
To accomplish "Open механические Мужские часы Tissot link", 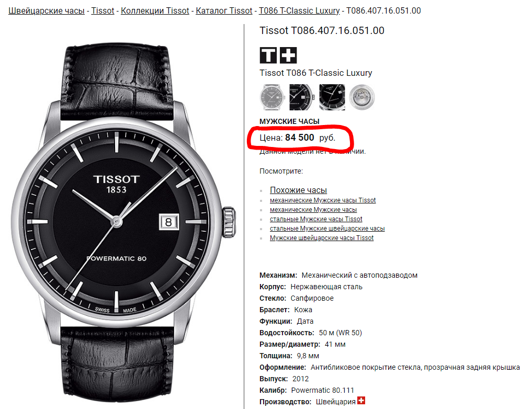I will click(323, 200).
